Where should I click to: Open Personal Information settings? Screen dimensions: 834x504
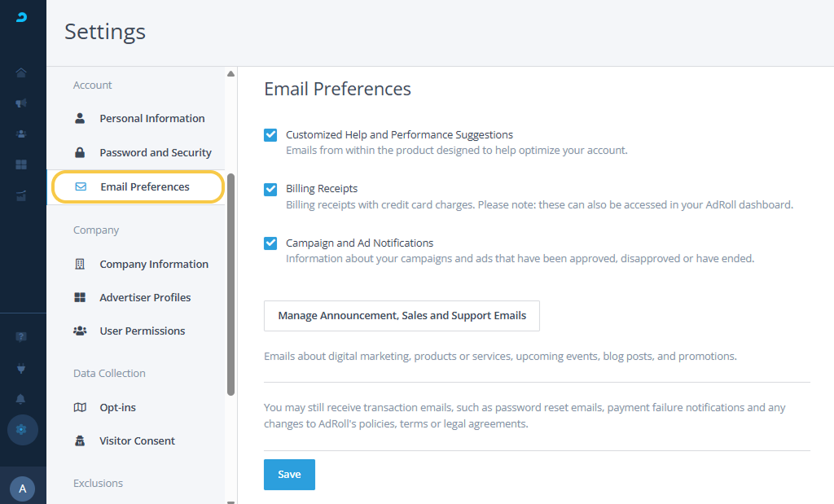(151, 118)
